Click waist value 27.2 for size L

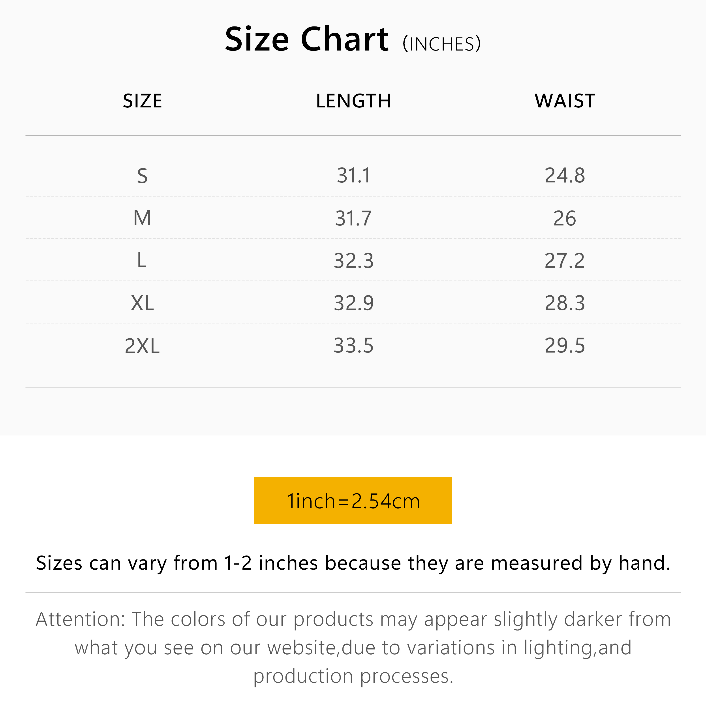[565, 260]
